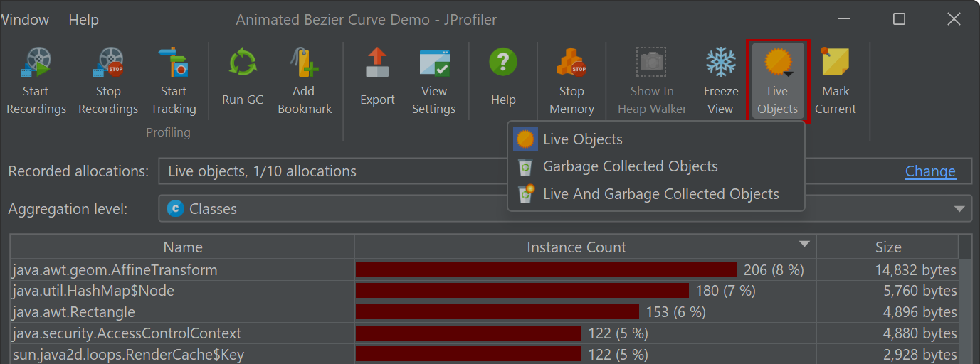
Task: Maximize the JProfiler window
Action: point(899,19)
